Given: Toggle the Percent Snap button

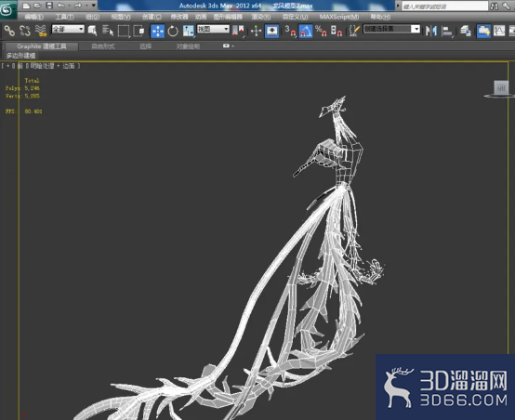Looking at the screenshot, I should [x=321, y=32].
